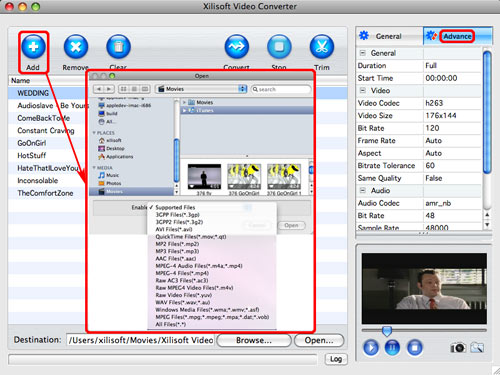The width and height of the screenshot is (500, 375).
Task: Switch Open dialog to column view
Action: 145,89
